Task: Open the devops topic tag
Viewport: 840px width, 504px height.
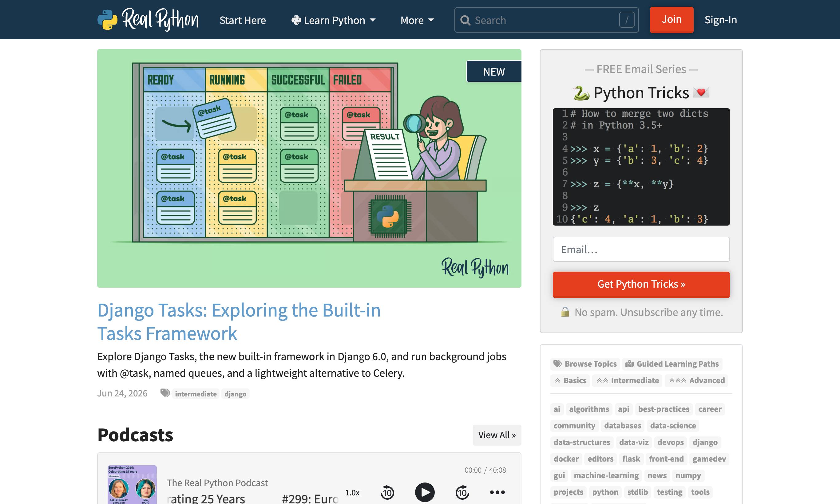Action: [x=670, y=442]
